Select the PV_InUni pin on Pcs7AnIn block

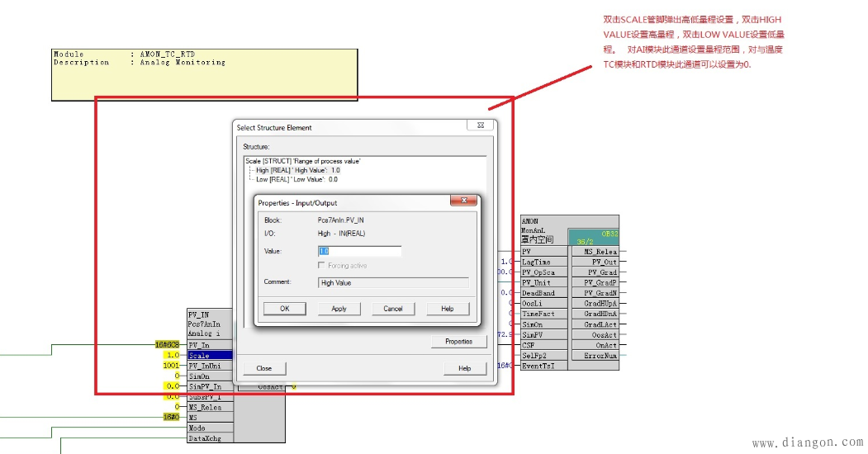pyautogui.click(x=210, y=366)
